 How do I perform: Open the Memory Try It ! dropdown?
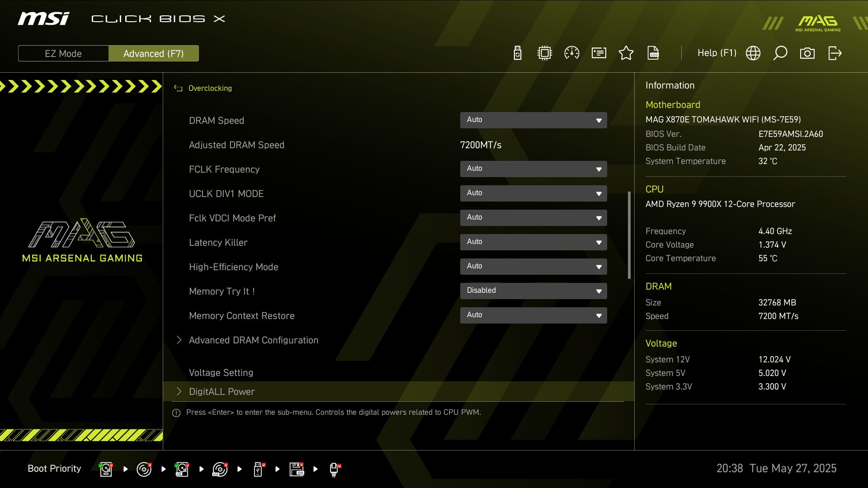pyautogui.click(x=533, y=291)
